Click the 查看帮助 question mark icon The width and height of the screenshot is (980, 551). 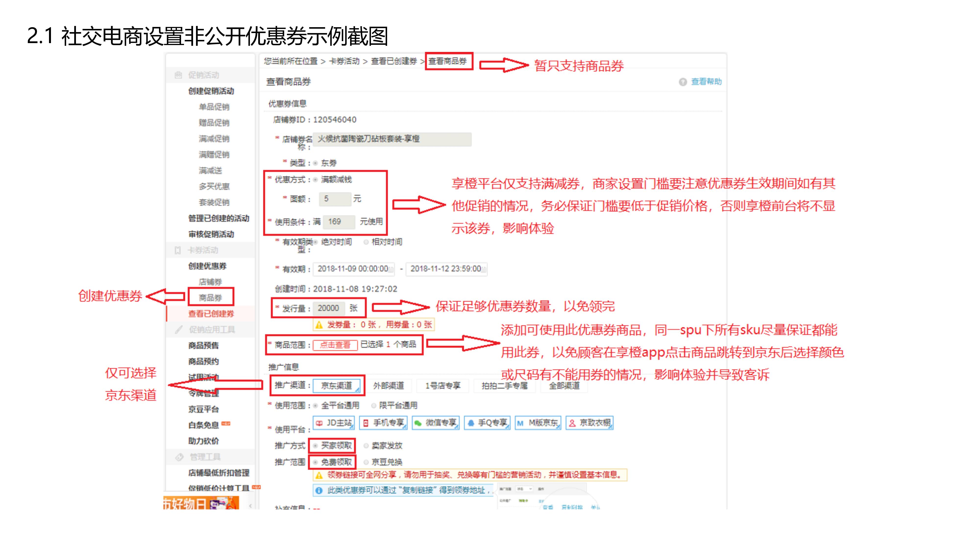click(x=683, y=82)
